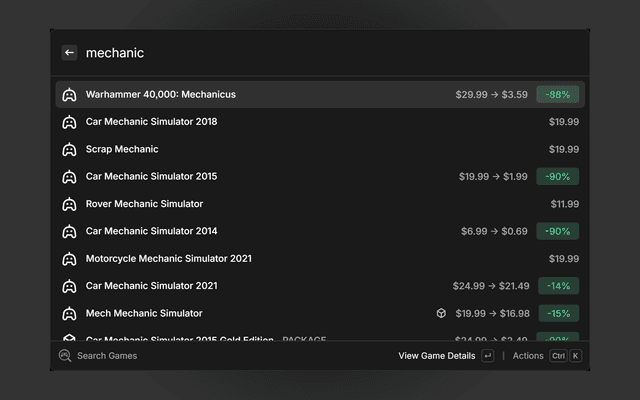Screen dimensions: 640x400
Task: Click the Ctrl key badge in footer
Action: (x=558, y=356)
